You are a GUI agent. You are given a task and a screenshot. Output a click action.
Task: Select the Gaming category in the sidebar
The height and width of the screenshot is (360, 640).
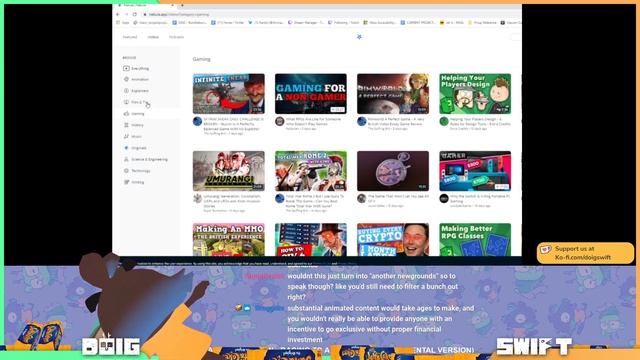134,113
